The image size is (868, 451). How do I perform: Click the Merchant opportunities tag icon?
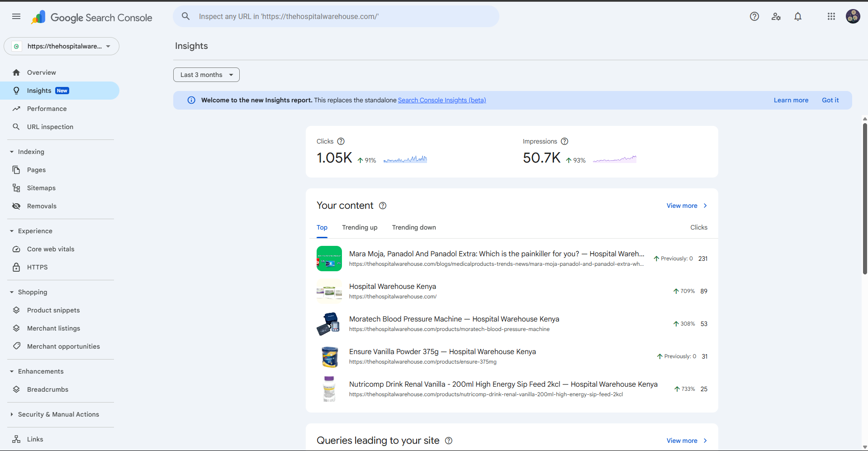(x=16, y=346)
